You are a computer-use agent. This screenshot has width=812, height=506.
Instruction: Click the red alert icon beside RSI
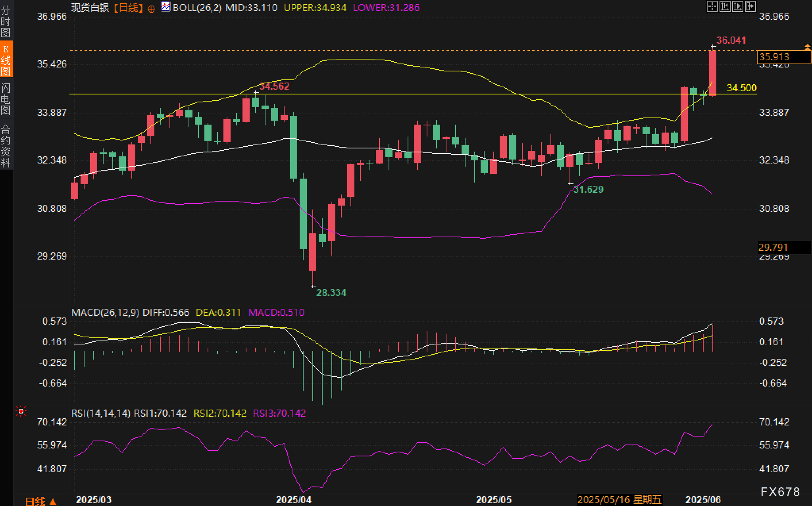pos(21,411)
